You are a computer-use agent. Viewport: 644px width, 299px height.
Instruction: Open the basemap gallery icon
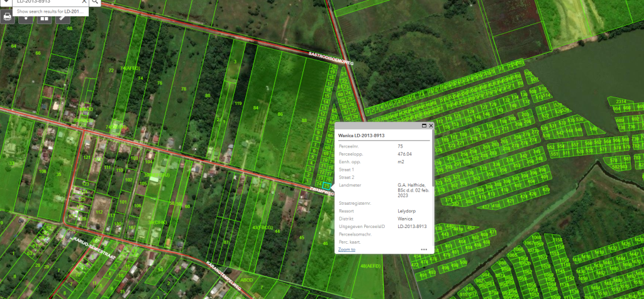coord(44,18)
